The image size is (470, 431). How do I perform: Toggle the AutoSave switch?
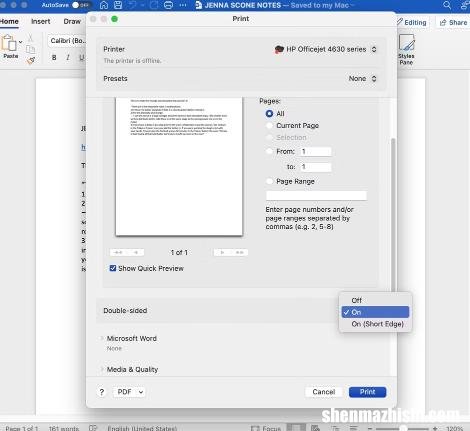(x=81, y=5)
